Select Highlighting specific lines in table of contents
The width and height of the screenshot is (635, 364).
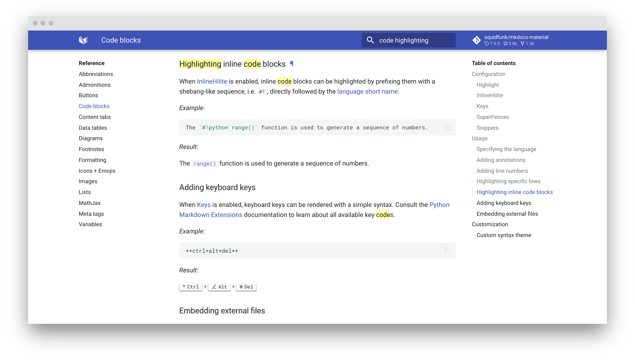[x=508, y=181]
